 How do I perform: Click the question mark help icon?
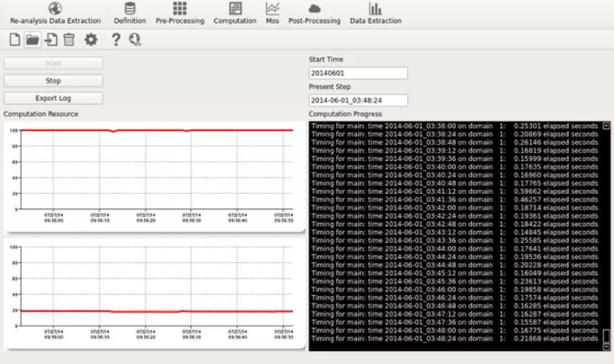coord(116,39)
